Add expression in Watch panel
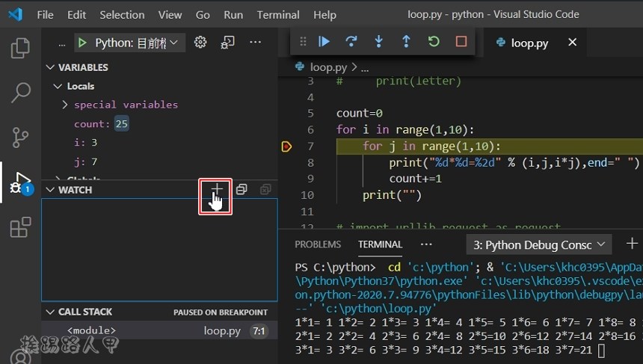 [x=216, y=190]
